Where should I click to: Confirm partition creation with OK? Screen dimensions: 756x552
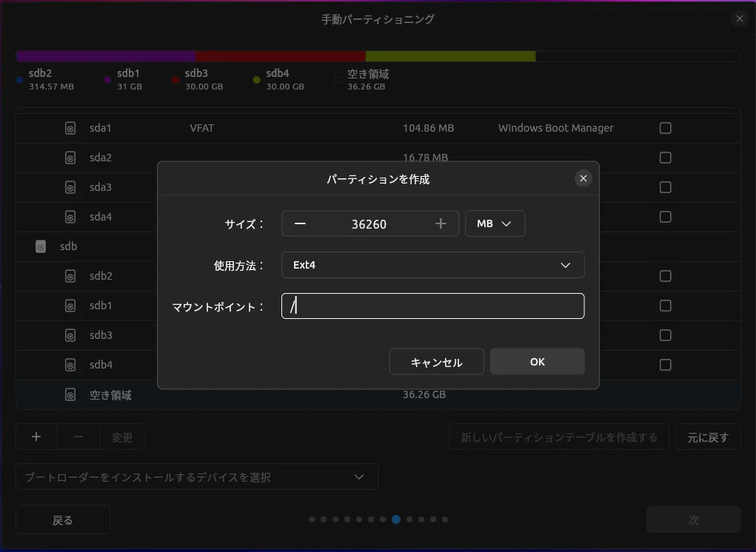pos(537,362)
